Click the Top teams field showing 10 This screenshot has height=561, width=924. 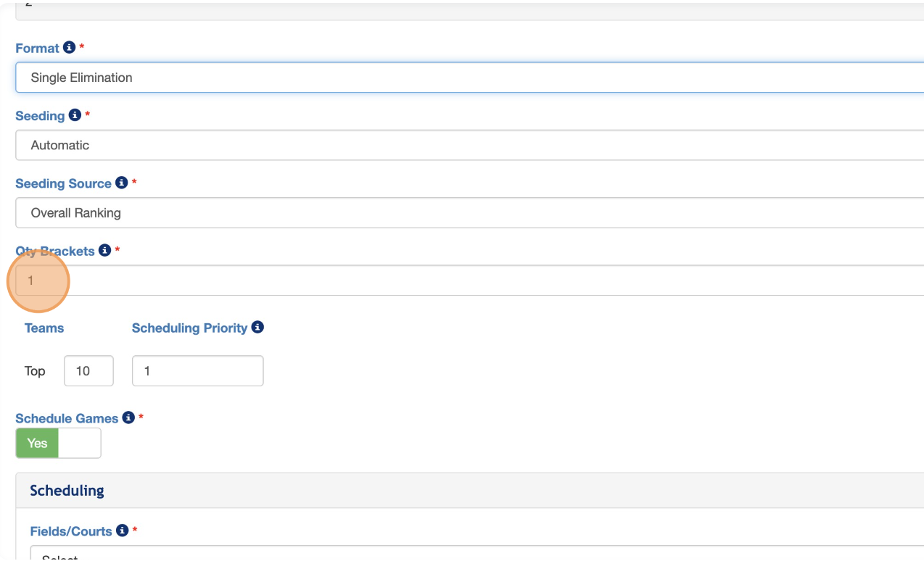point(88,371)
